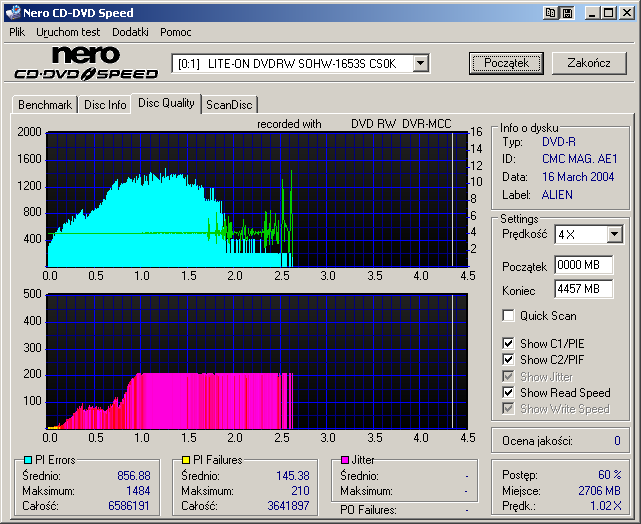This screenshot has height=524, width=641.
Task: Click the magenta Jitter color swatch
Action: tap(345, 460)
